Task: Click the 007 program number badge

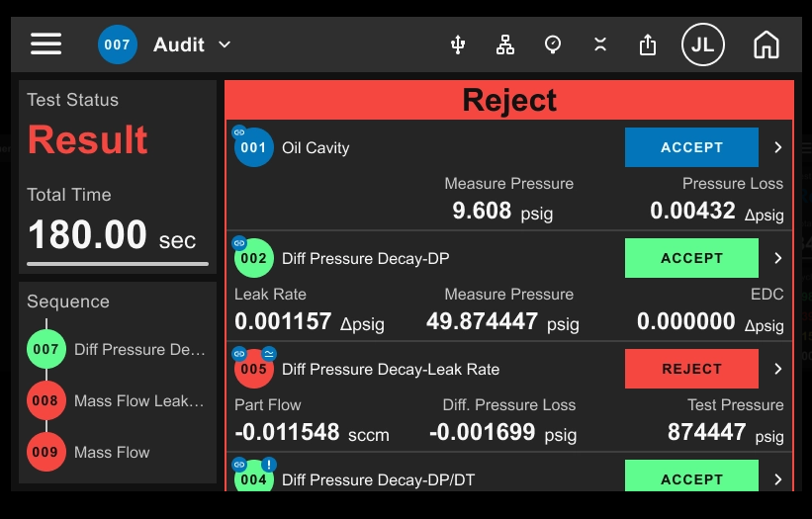Action: pos(118,44)
